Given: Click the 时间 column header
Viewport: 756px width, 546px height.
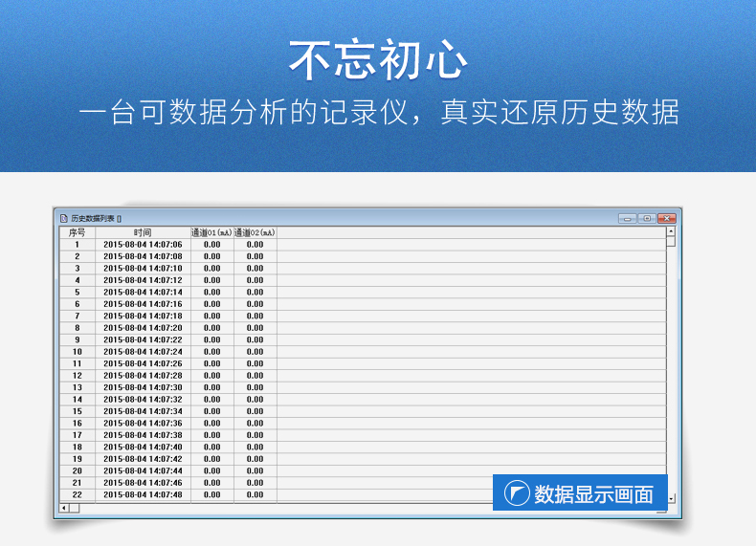Looking at the screenshot, I should (x=143, y=232).
